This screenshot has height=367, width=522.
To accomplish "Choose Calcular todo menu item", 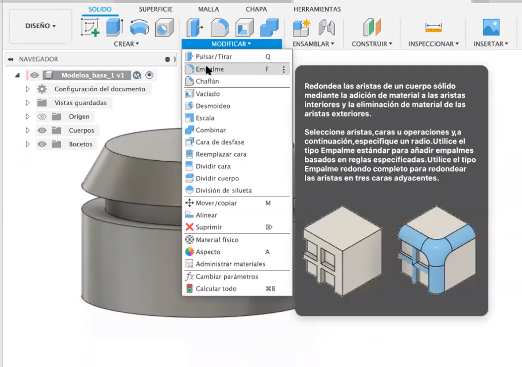I will click(x=237, y=289).
